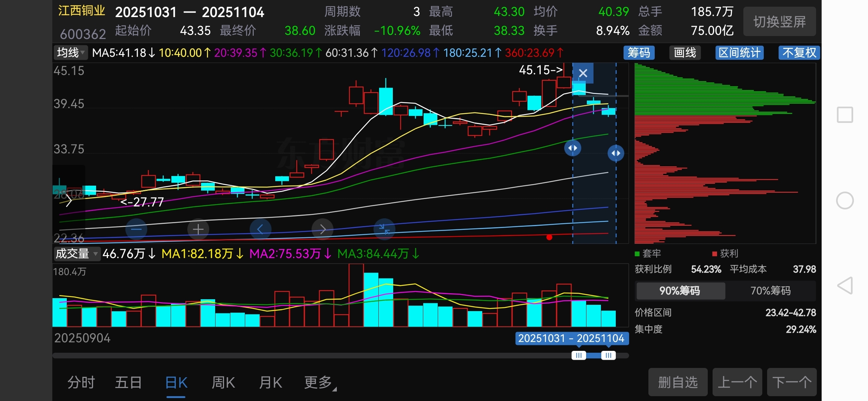Tap the Android back triangle button
The height and width of the screenshot is (401, 868).
point(845,286)
